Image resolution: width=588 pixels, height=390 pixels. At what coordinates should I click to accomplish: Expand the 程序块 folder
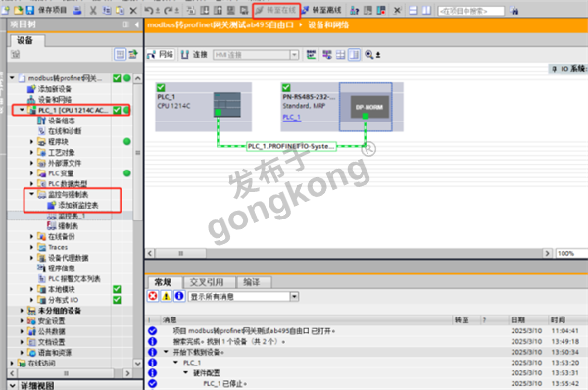31,142
